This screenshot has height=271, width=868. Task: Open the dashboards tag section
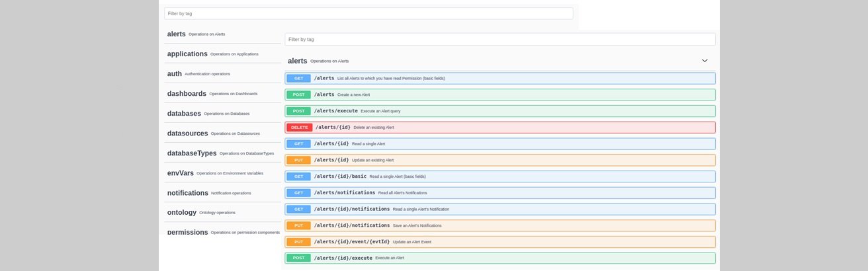coord(187,94)
